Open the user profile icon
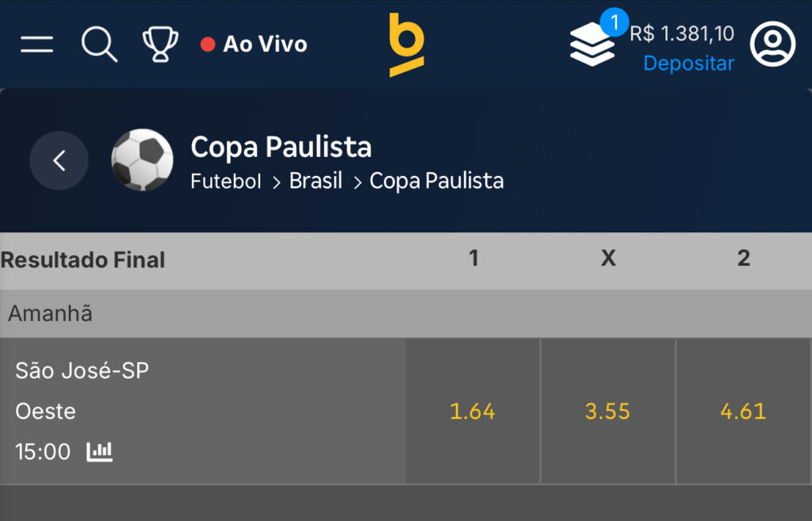The image size is (812, 521). pos(772,44)
